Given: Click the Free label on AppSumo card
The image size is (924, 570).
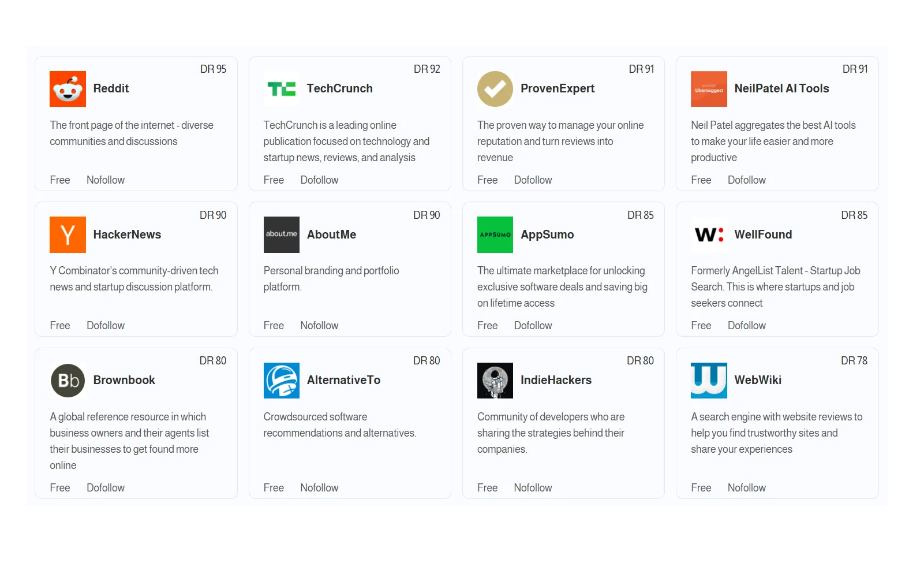Looking at the screenshot, I should [x=487, y=326].
